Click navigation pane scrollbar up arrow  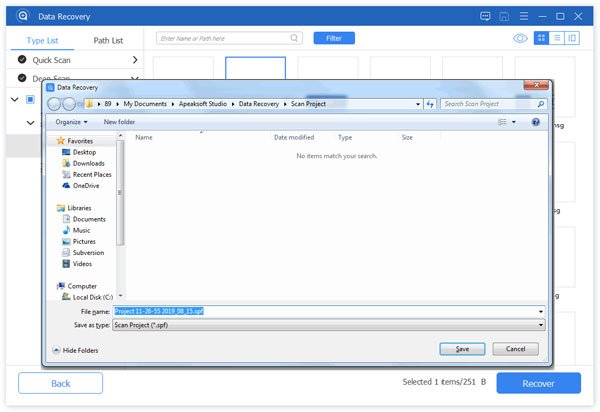click(120, 136)
